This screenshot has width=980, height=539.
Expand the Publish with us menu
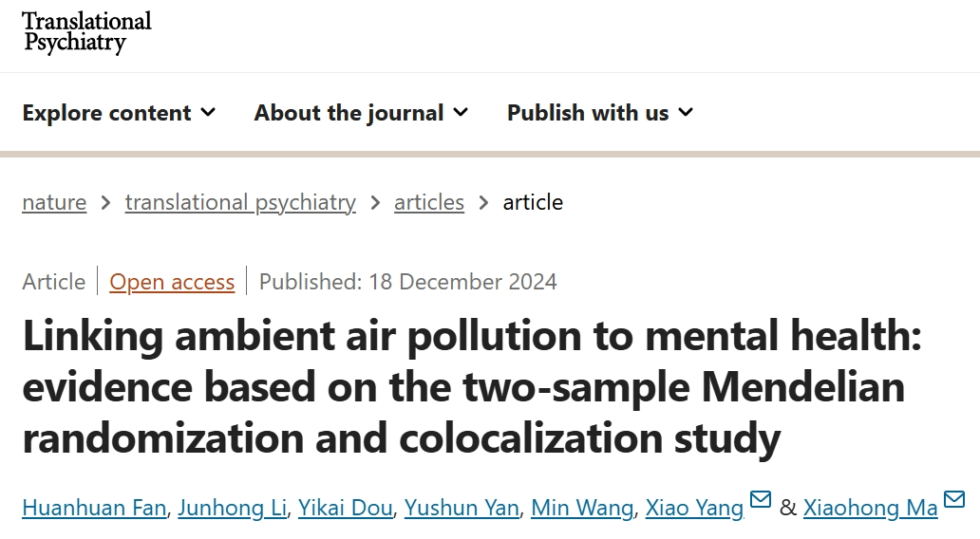pos(600,113)
